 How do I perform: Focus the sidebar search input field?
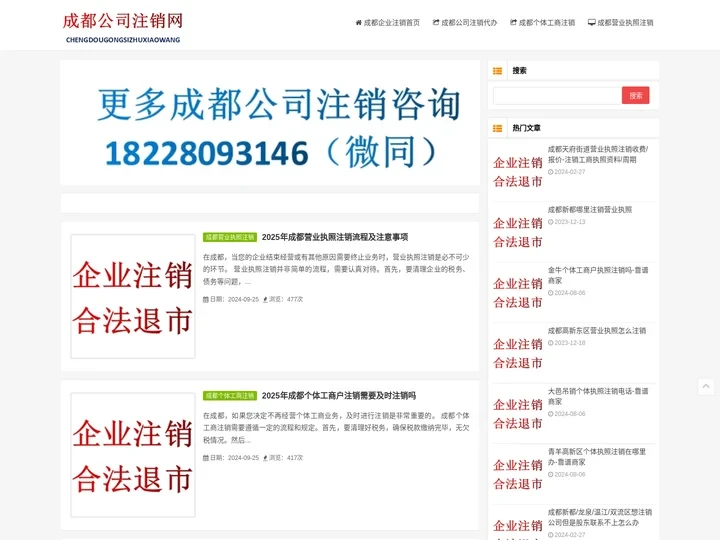click(557, 96)
